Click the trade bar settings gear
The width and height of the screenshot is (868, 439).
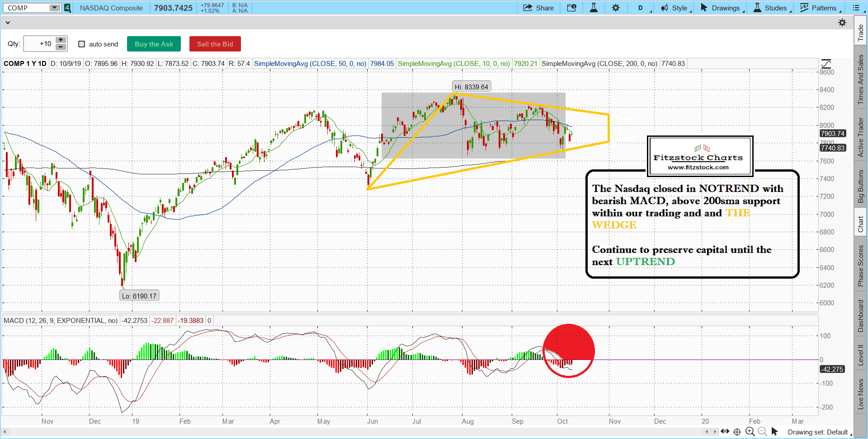(842, 23)
